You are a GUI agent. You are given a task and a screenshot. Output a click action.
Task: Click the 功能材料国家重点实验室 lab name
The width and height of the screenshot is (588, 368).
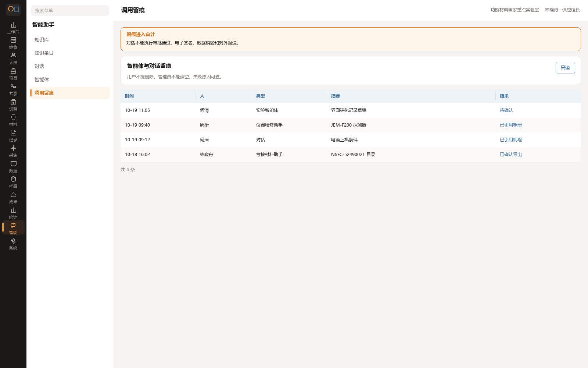[x=514, y=10]
